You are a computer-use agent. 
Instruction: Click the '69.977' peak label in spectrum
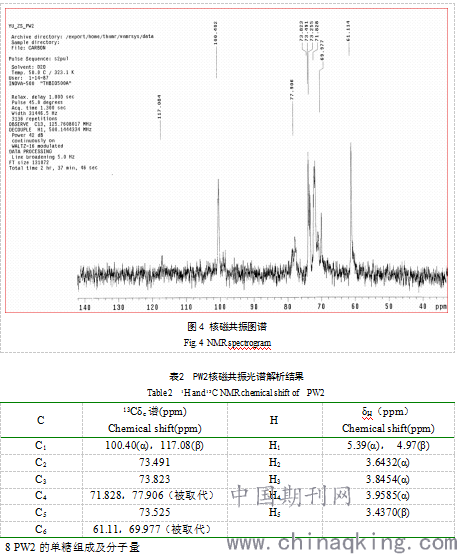click(322, 50)
